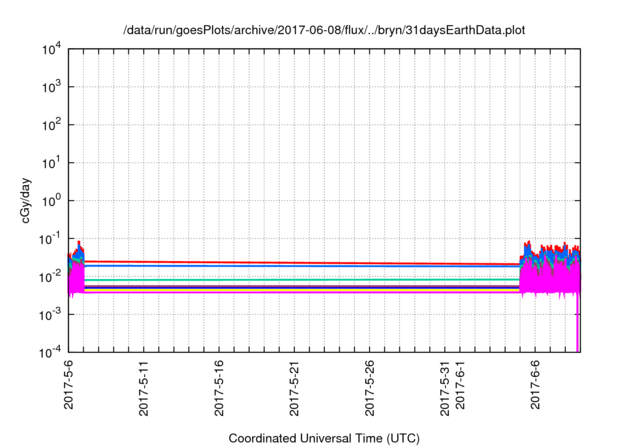The width and height of the screenshot is (640, 448).
Task: Click the red flat data line
Action: (x=302, y=263)
